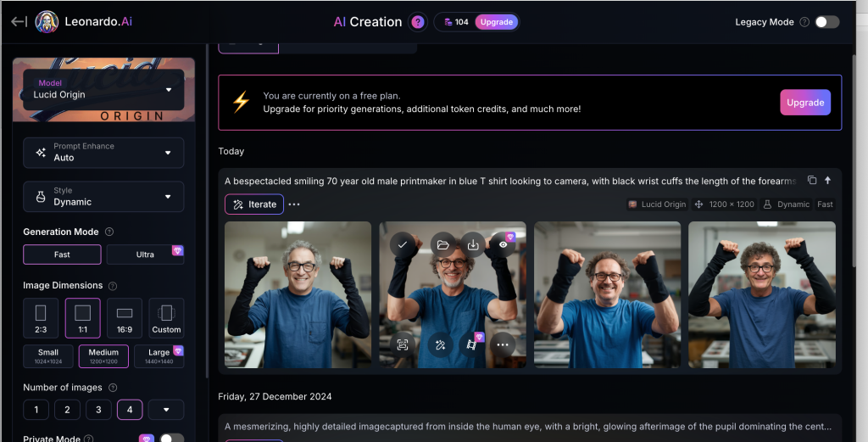The image size is (868, 442).
Task: Click the magic wand edit icon on the second image
Action: pos(440,344)
